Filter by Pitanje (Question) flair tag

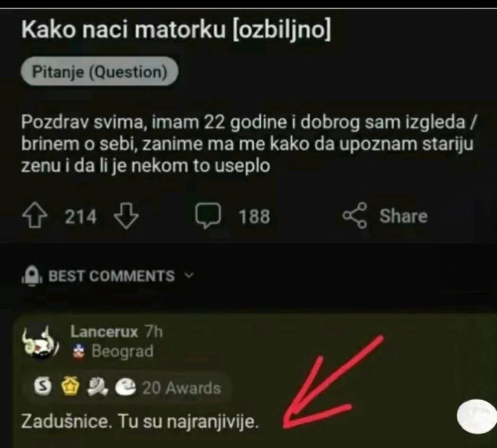pyautogui.click(x=99, y=71)
